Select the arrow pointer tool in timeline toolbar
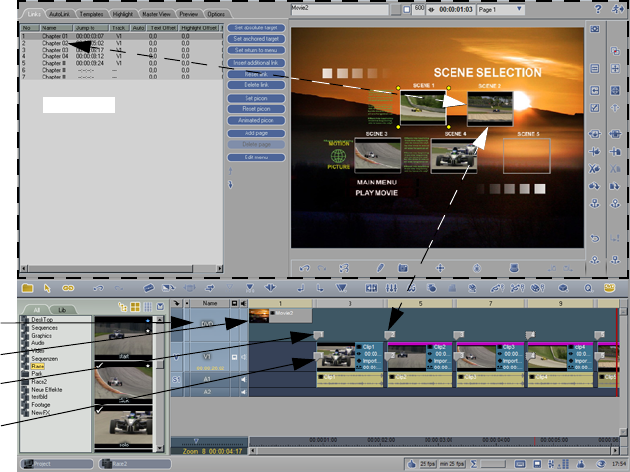Image resolution: width=630 pixels, height=472 pixels. pyautogui.click(x=48, y=288)
